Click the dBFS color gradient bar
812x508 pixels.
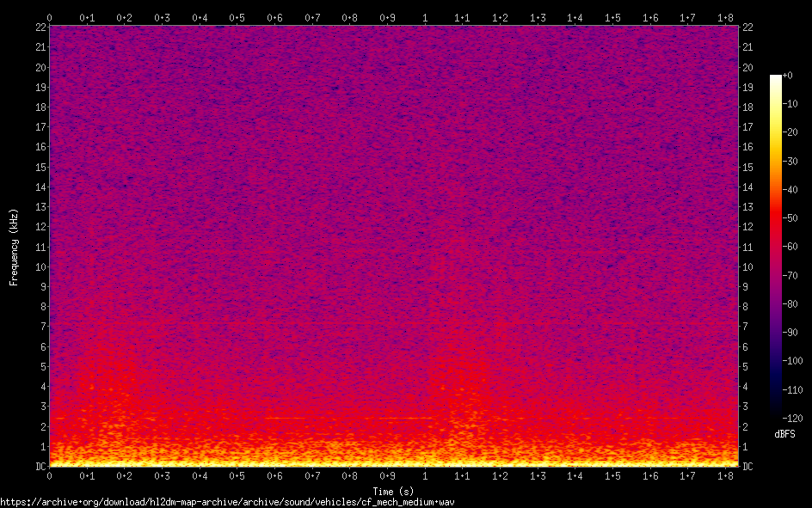click(x=776, y=248)
